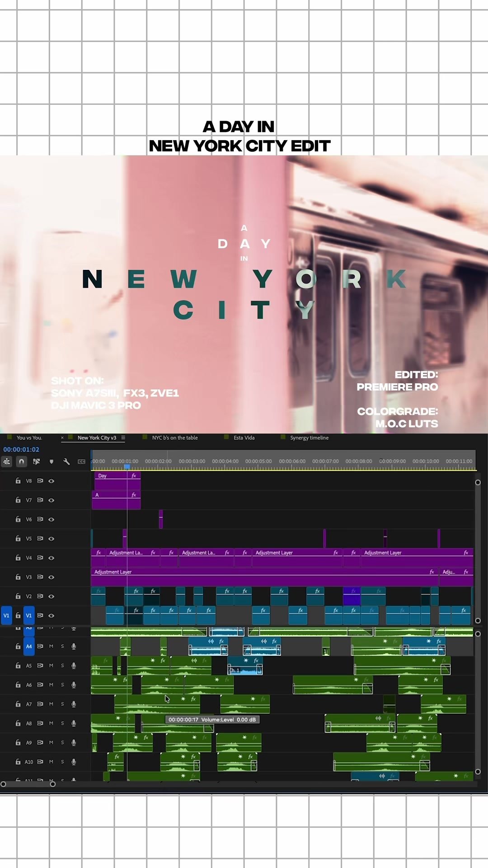Screen dimensions: 488x868
Task: Toggle sync lock on track A8
Action: click(40, 723)
